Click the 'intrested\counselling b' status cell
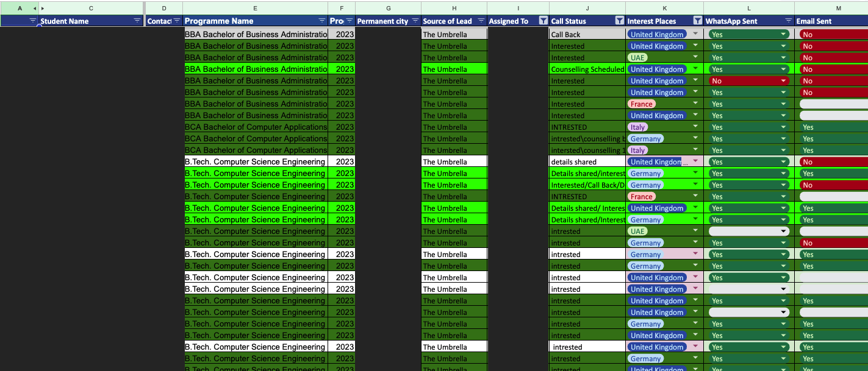 (x=587, y=138)
